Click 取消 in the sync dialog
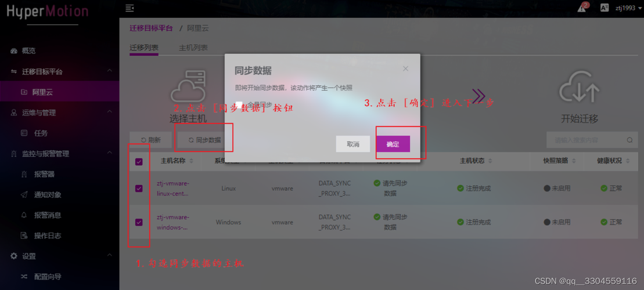 click(353, 144)
